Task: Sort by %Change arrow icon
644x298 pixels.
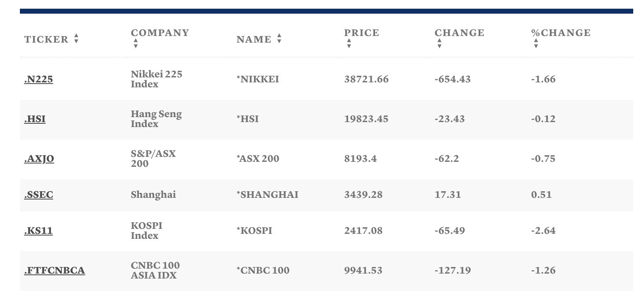Action: click(536, 43)
